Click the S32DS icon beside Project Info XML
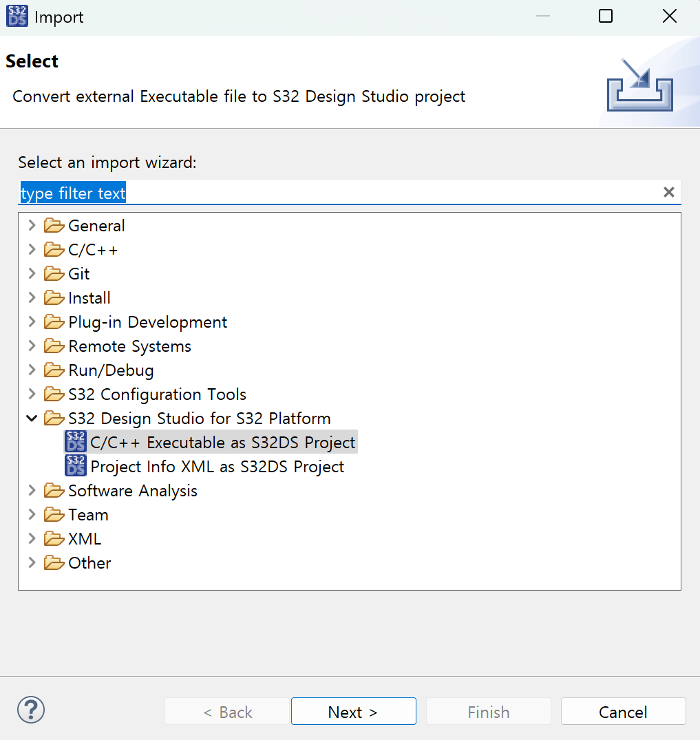The width and height of the screenshot is (700, 740). coord(76,466)
